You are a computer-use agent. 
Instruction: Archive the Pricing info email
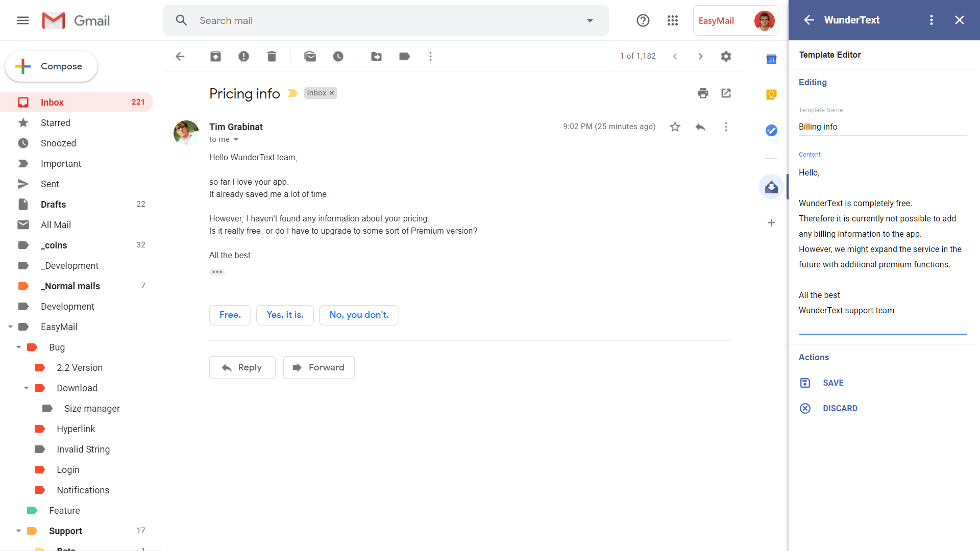coord(215,56)
